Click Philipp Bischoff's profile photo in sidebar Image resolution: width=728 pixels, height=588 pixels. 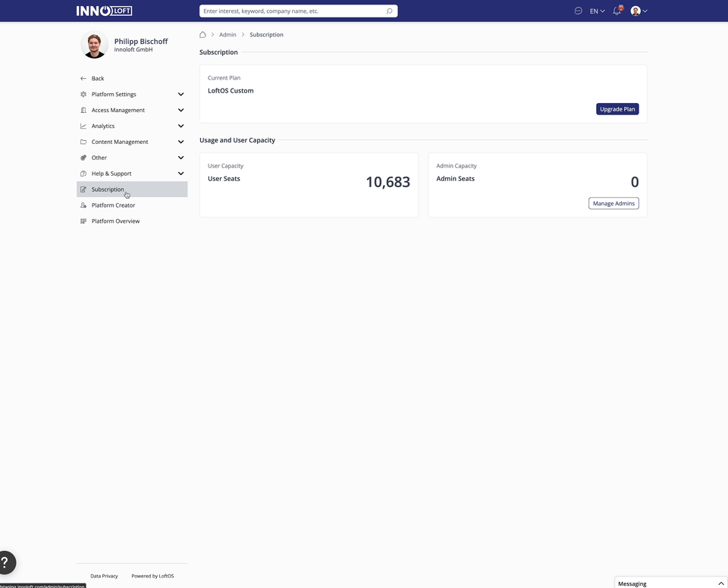(x=95, y=45)
